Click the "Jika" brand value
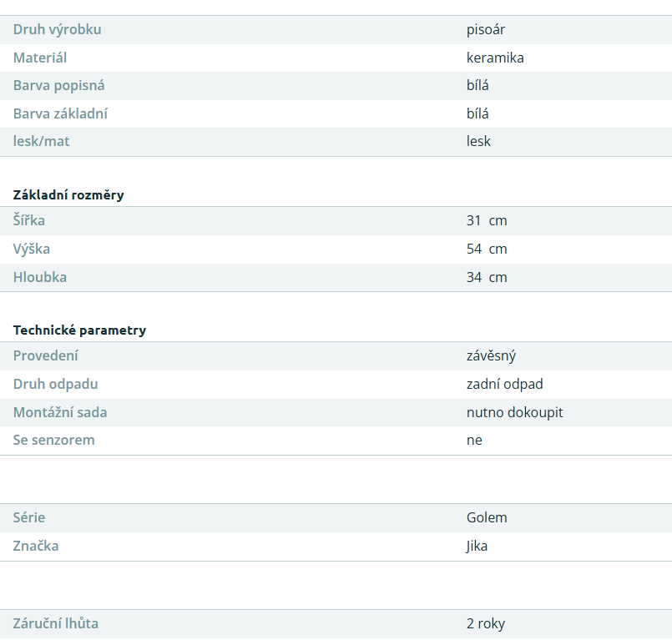 (477, 547)
